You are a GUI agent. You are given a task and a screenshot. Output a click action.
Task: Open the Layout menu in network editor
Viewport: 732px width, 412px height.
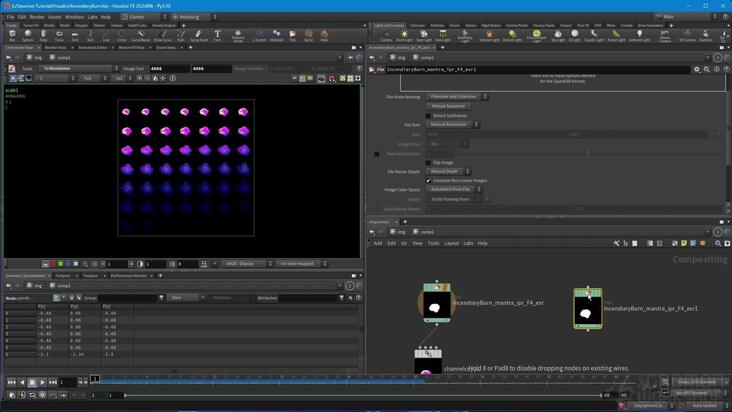[x=451, y=243]
